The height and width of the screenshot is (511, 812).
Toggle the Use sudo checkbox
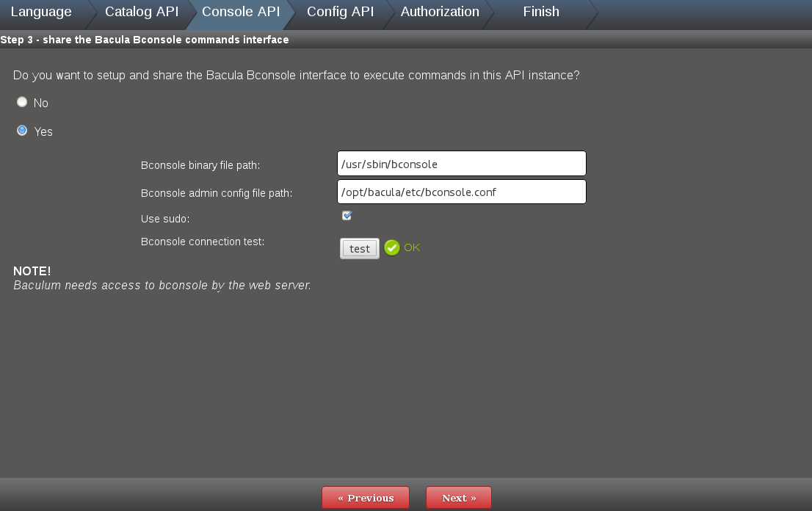347,215
